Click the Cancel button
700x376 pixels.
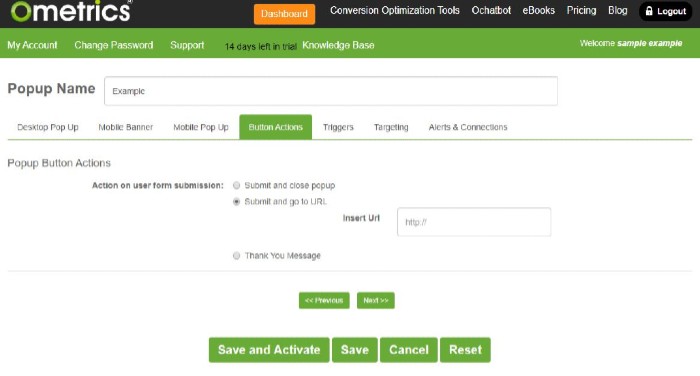(408, 350)
